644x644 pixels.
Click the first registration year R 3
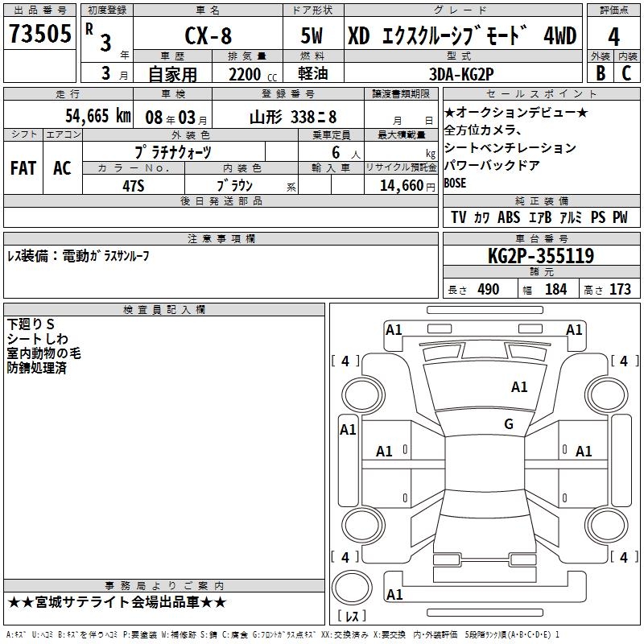pyautogui.click(x=98, y=37)
